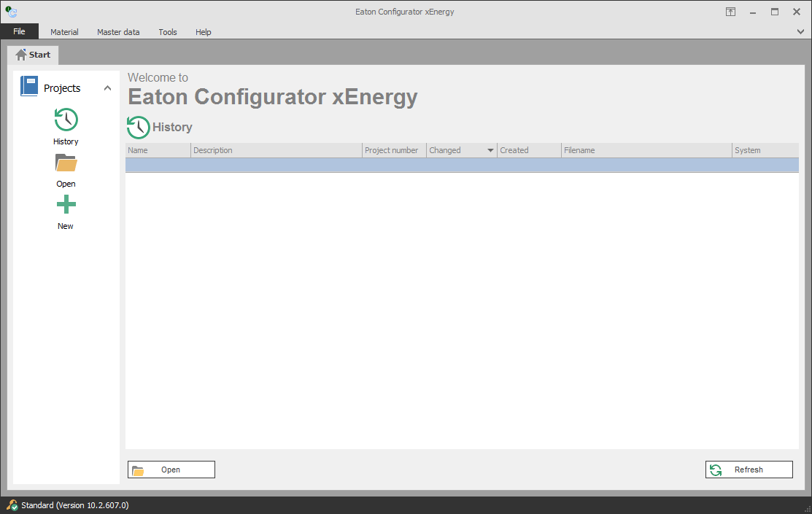
Task: Select the History icon in the Projects sidebar
Action: [66, 119]
